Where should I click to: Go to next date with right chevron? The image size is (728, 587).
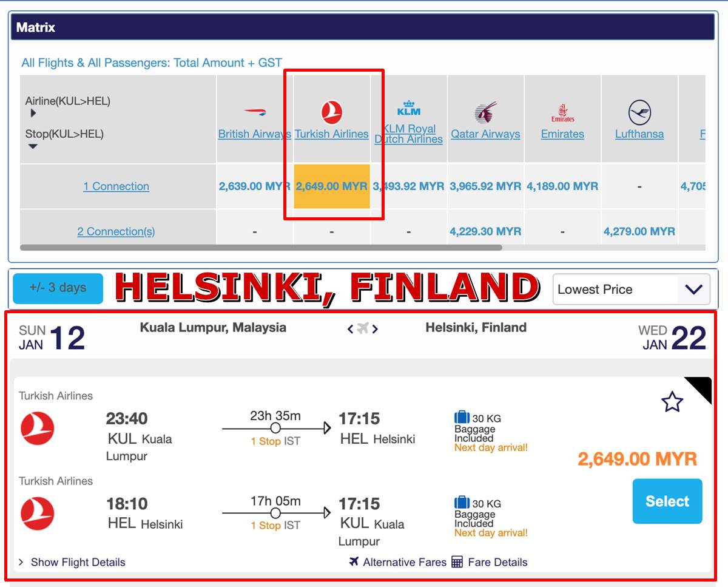tap(375, 329)
